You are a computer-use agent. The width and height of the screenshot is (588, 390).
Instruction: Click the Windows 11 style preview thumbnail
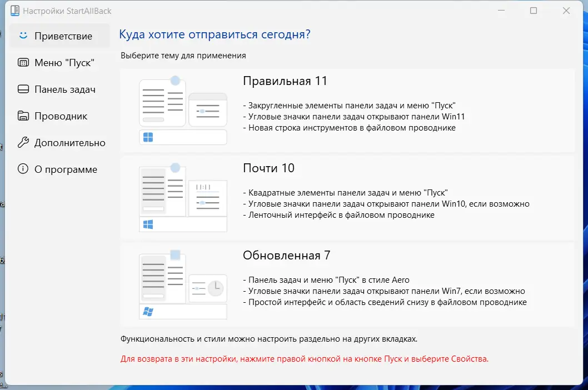(183, 110)
